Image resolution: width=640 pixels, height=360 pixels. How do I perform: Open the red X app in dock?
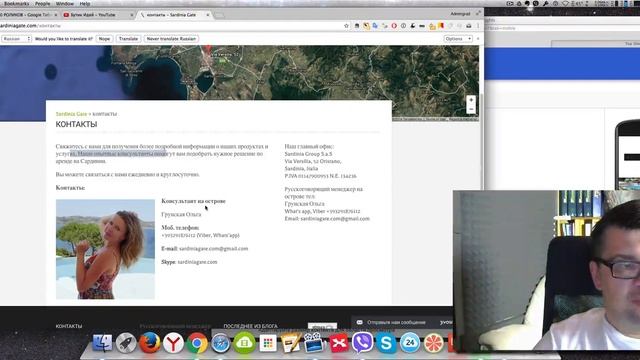point(339,343)
